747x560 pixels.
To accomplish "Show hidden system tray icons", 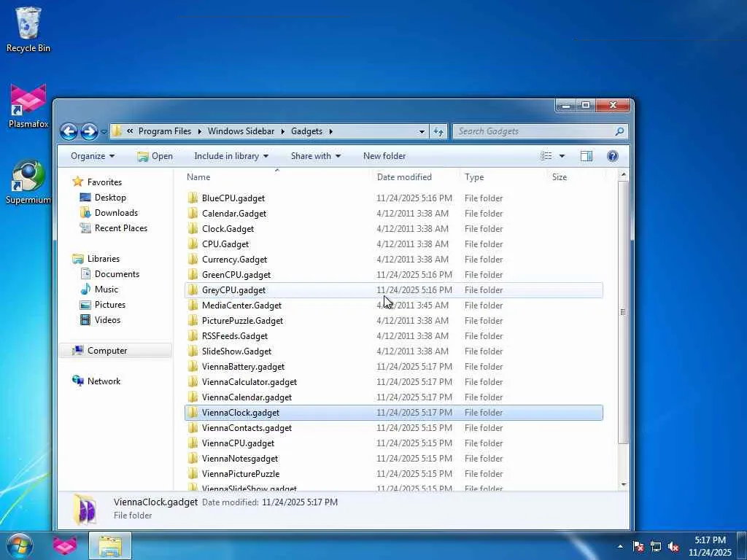I will click(620, 546).
